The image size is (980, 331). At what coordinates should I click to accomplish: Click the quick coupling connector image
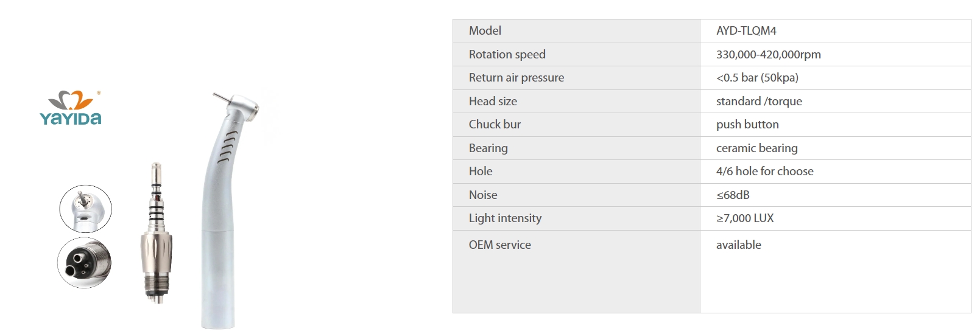coord(157,232)
